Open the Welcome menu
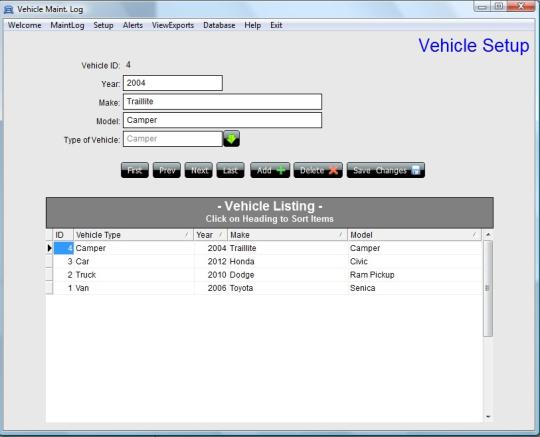Image resolution: width=540 pixels, height=437 pixels. pyautogui.click(x=24, y=25)
